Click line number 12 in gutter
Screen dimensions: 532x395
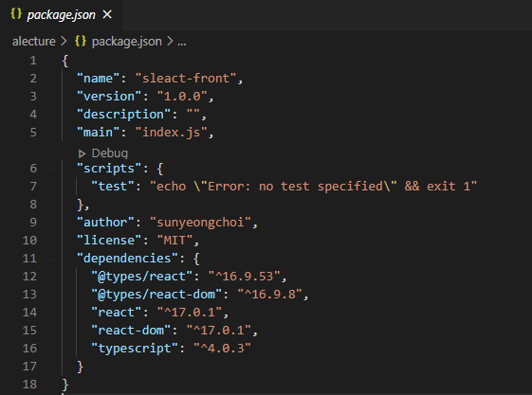29,276
